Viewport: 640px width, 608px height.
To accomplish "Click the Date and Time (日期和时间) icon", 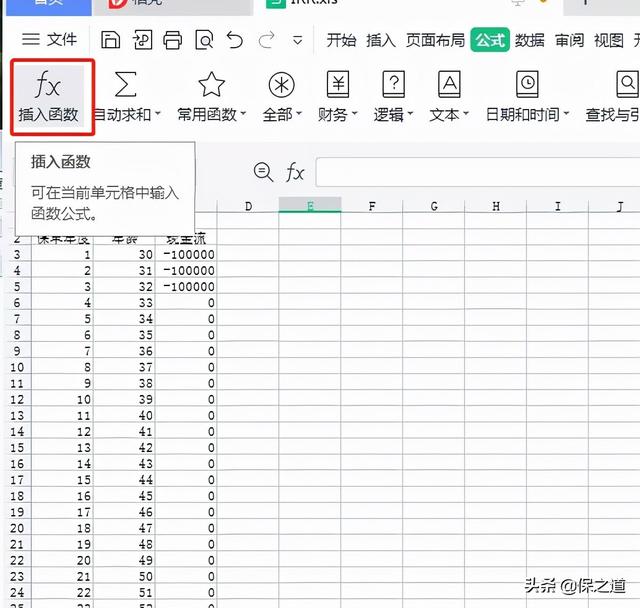I will (x=527, y=84).
